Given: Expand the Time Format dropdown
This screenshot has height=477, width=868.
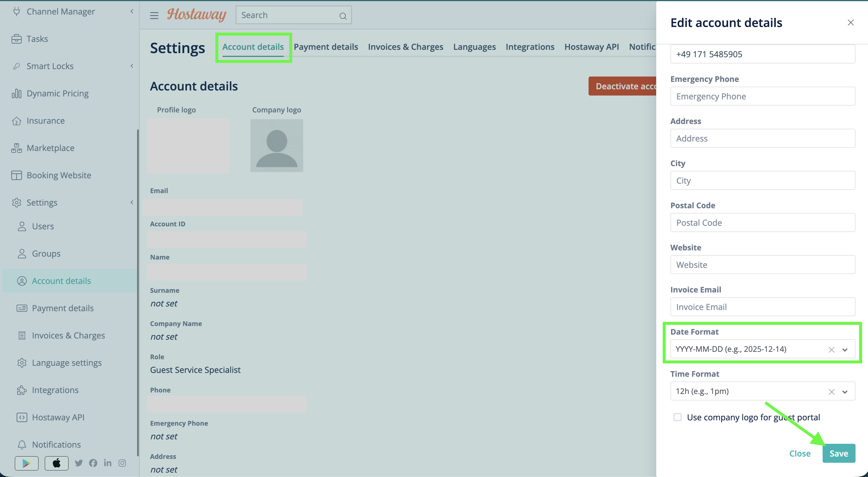Looking at the screenshot, I should pyautogui.click(x=845, y=392).
